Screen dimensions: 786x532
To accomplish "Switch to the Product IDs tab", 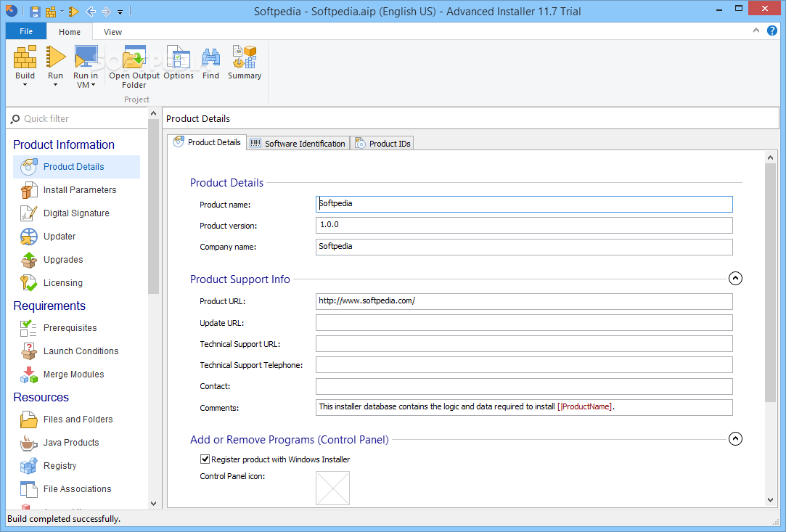I will point(382,144).
